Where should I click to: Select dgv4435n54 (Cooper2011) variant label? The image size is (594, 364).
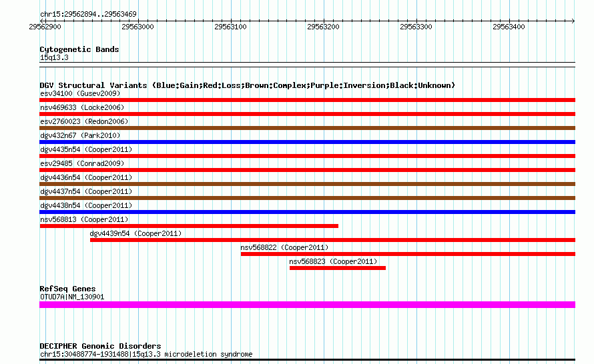point(86,149)
